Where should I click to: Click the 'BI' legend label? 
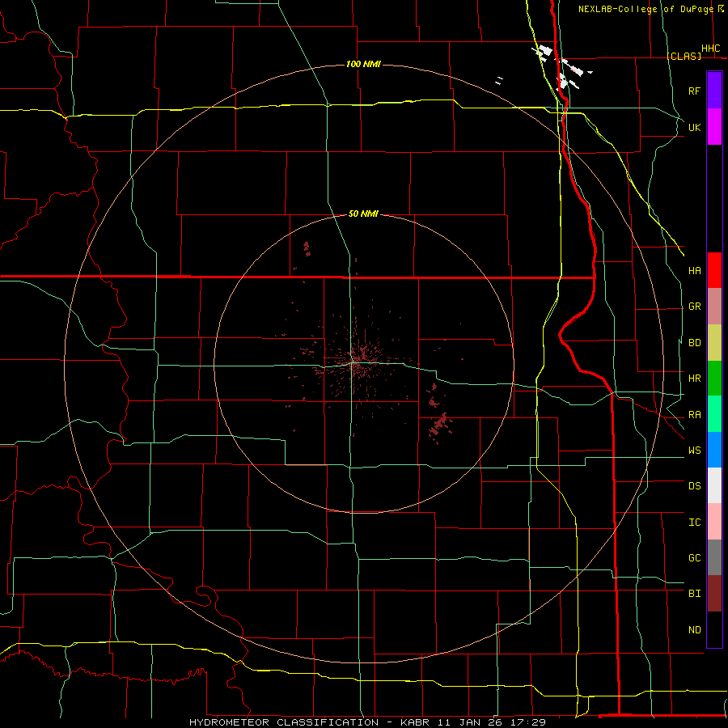pos(694,594)
